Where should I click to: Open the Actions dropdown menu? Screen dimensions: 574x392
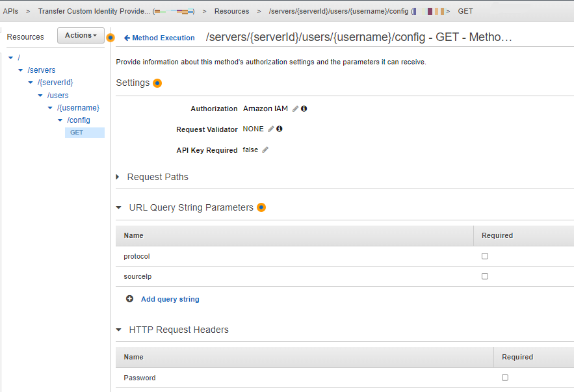pos(81,36)
